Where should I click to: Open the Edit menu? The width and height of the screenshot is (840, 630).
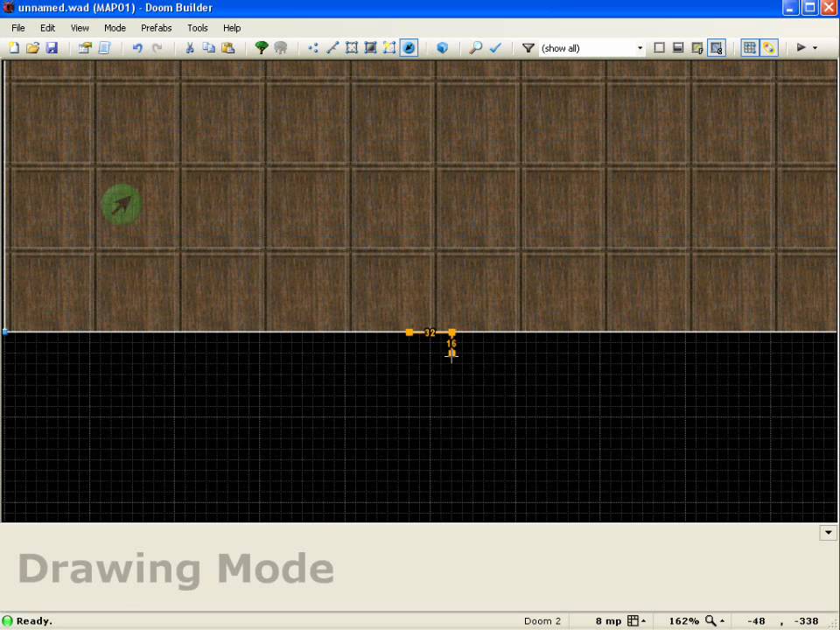tap(47, 28)
